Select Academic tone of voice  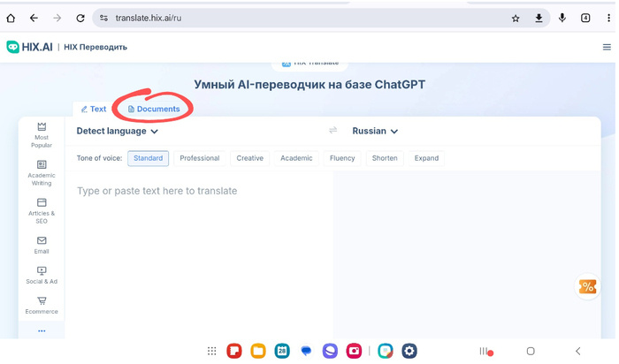(x=296, y=158)
